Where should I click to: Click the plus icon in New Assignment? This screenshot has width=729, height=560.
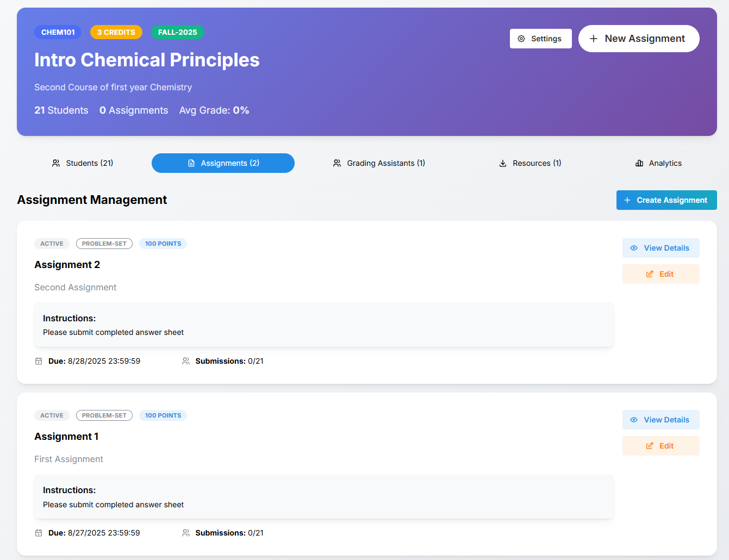594,39
